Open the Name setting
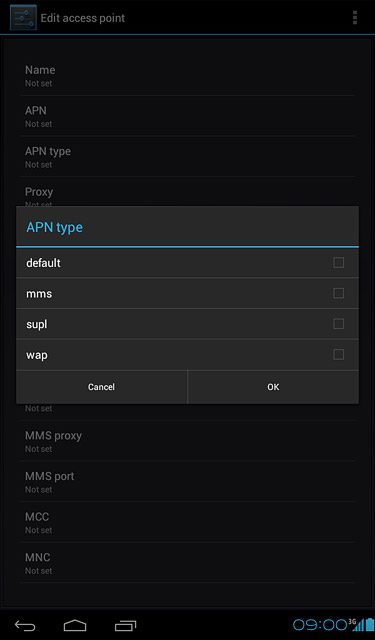Image resolution: width=375 pixels, height=640 pixels. click(188, 76)
